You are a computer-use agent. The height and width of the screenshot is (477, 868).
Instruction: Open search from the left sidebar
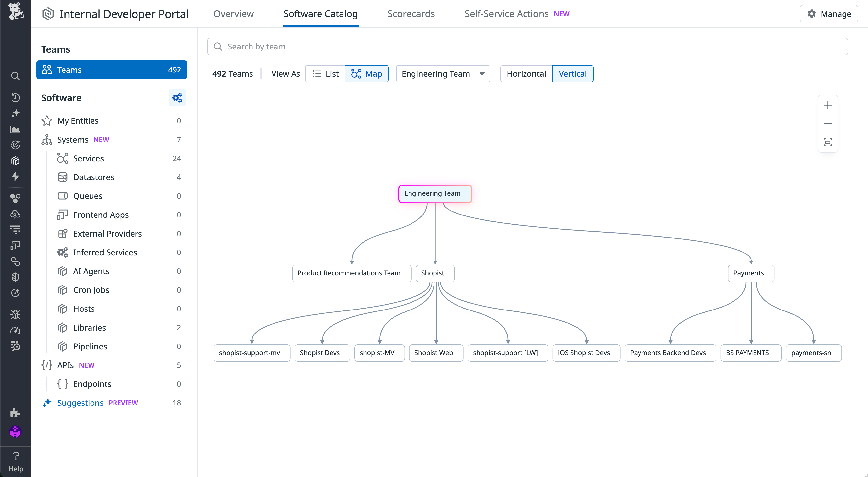pyautogui.click(x=16, y=76)
